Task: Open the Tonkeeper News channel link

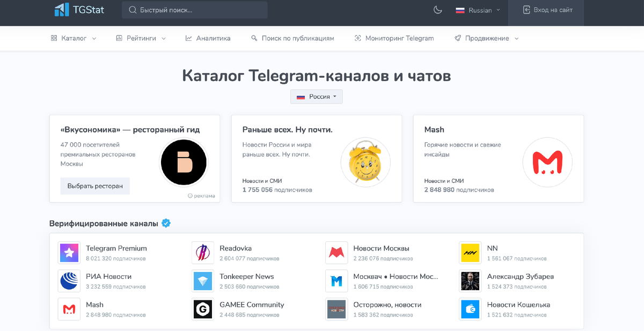Action: pyautogui.click(x=247, y=276)
